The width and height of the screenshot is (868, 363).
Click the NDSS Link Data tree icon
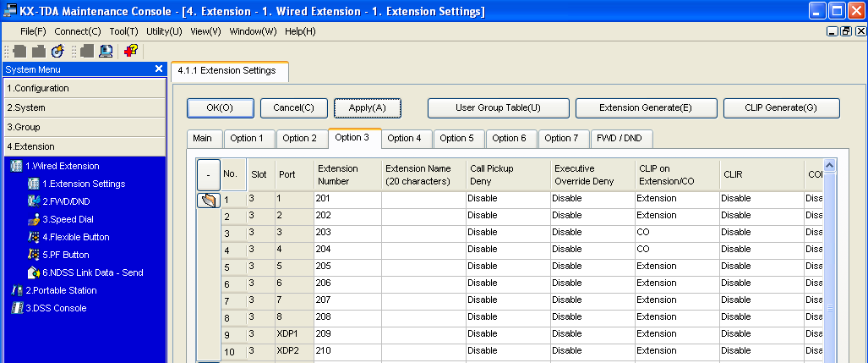34,272
